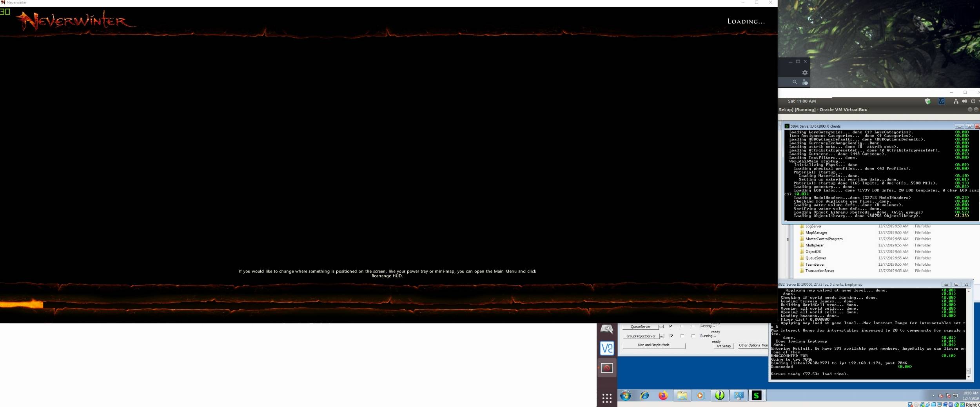Launch Internet Explorer from taskbar

644,396
